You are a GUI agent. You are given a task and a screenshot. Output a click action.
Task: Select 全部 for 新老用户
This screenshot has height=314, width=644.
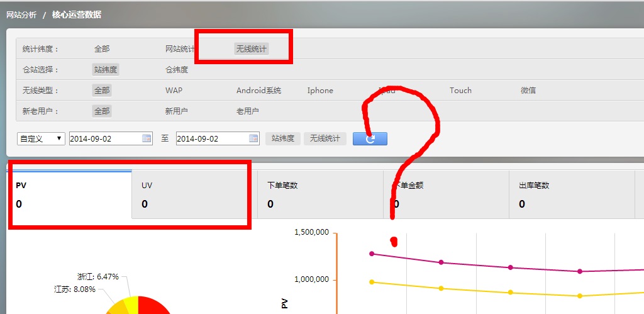[102, 111]
